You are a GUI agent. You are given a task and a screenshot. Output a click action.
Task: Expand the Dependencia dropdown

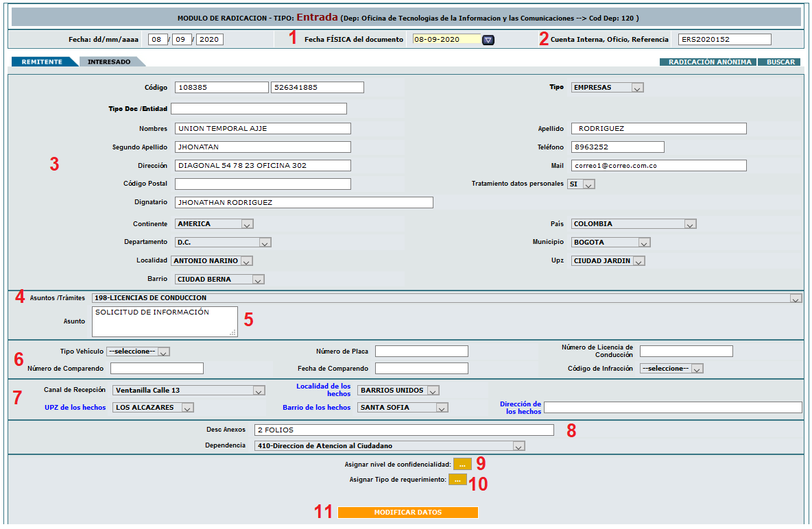tap(389, 446)
